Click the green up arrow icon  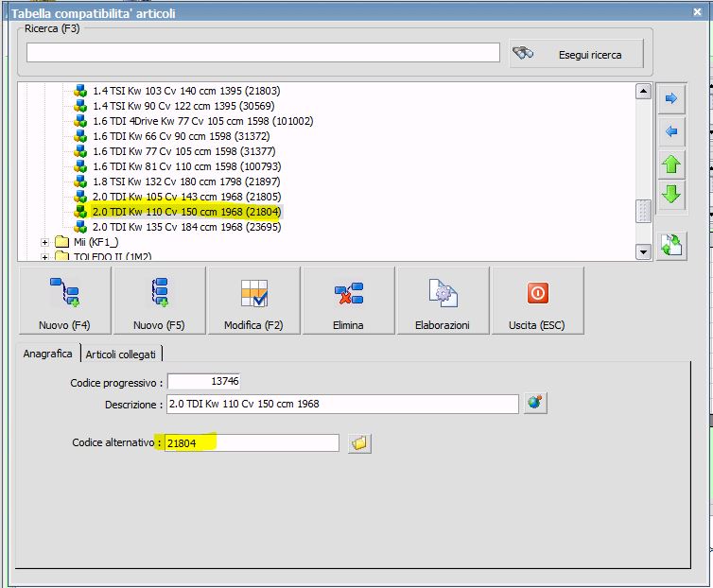coord(671,164)
